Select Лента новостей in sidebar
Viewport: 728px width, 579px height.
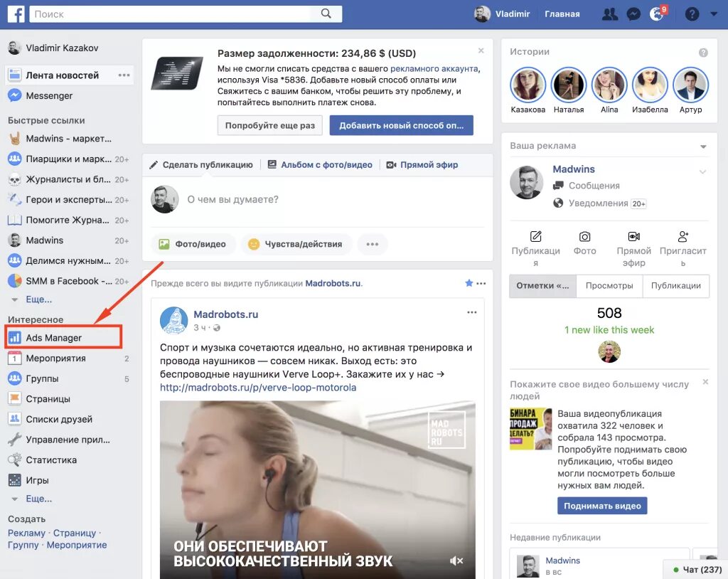tap(62, 75)
